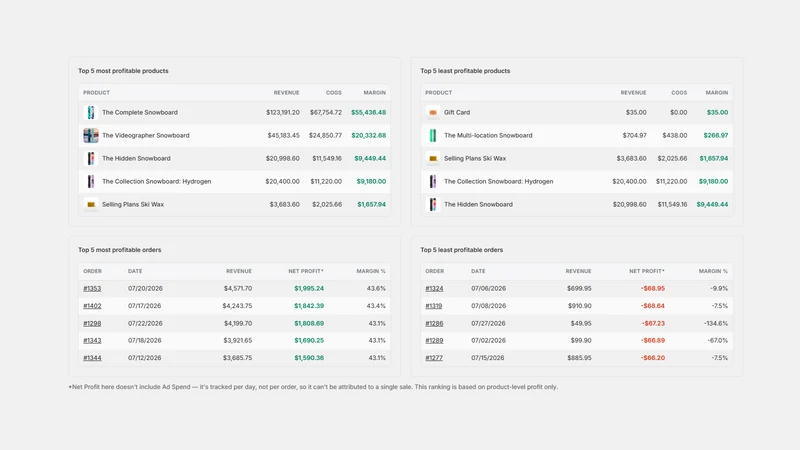Click The Complete Snowboard product thumbnail
Image resolution: width=800 pixels, height=450 pixels.
pyautogui.click(x=91, y=112)
